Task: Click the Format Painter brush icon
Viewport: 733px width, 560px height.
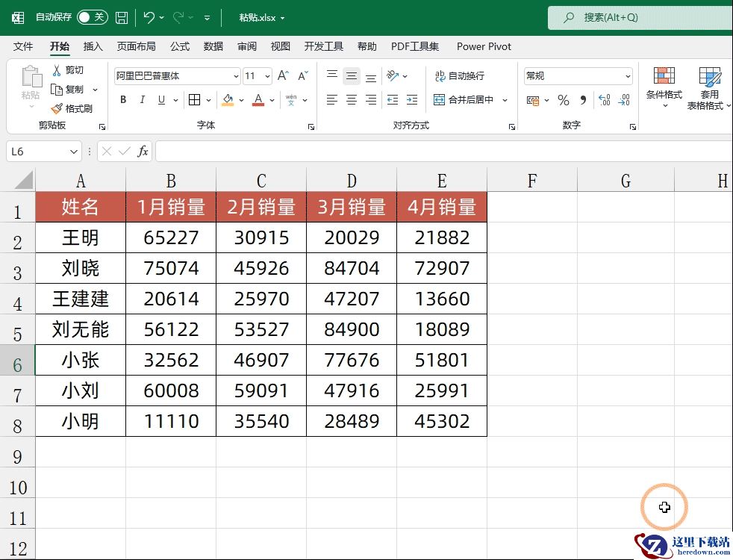Action: pyautogui.click(x=57, y=109)
